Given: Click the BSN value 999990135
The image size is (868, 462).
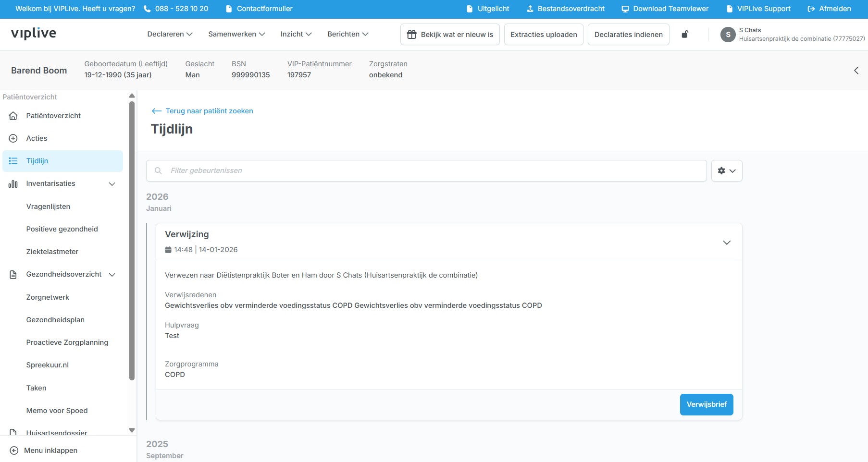Looking at the screenshot, I should tap(251, 75).
